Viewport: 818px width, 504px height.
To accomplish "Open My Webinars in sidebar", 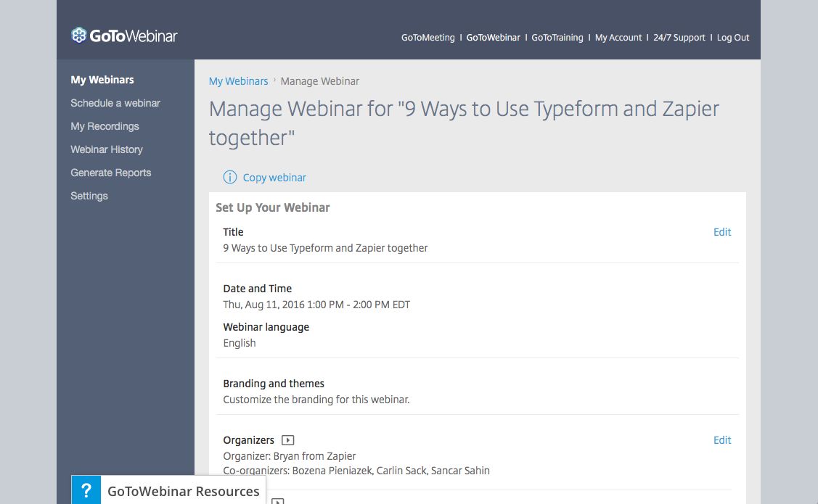I will pos(102,80).
